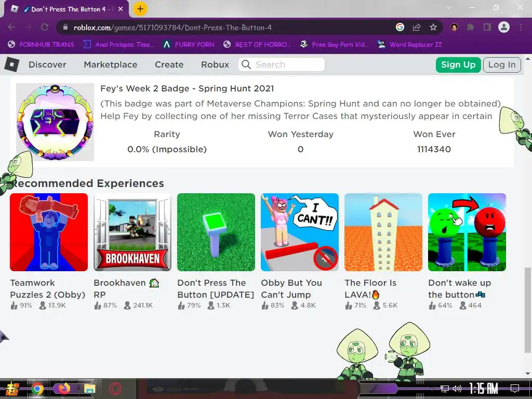Click the The Floor Is LAVA! title

370,289
